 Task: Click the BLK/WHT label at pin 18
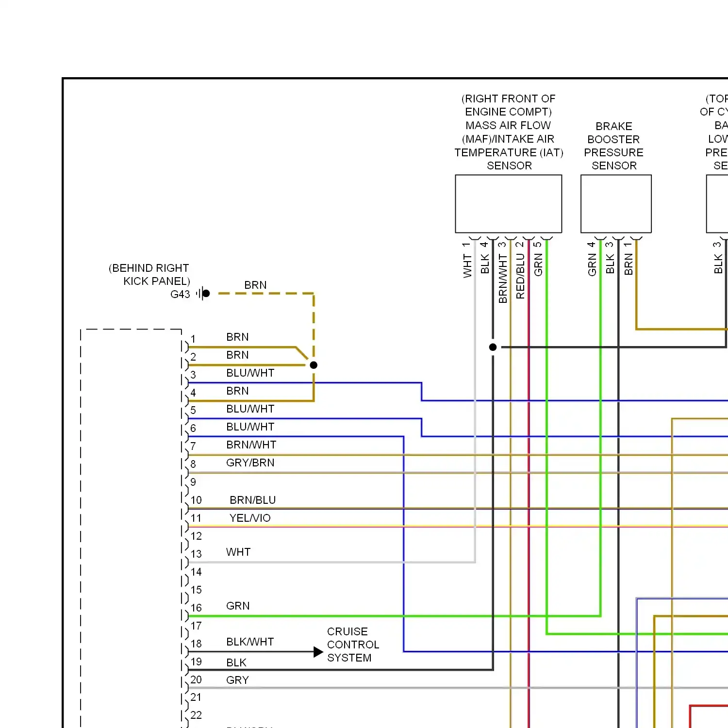(x=250, y=642)
